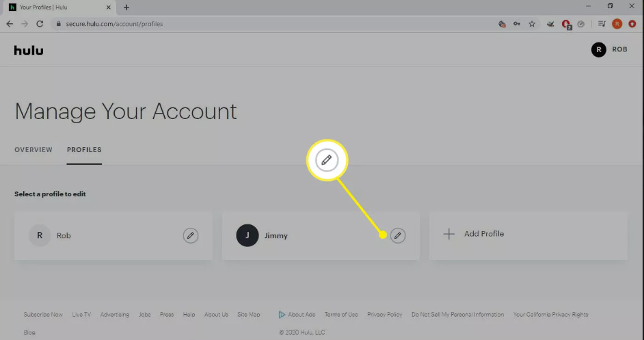
Task: Open the Press footer link
Action: 167,315
